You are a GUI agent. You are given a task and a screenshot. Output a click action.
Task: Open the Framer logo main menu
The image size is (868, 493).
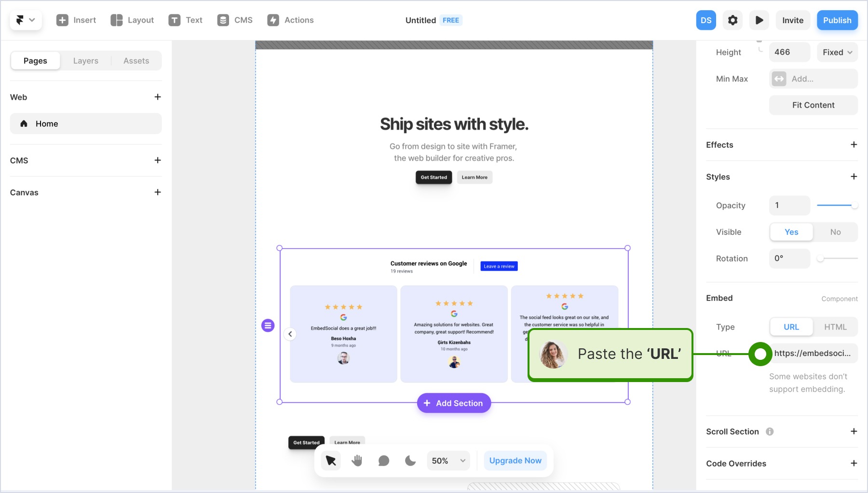[26, 20]
